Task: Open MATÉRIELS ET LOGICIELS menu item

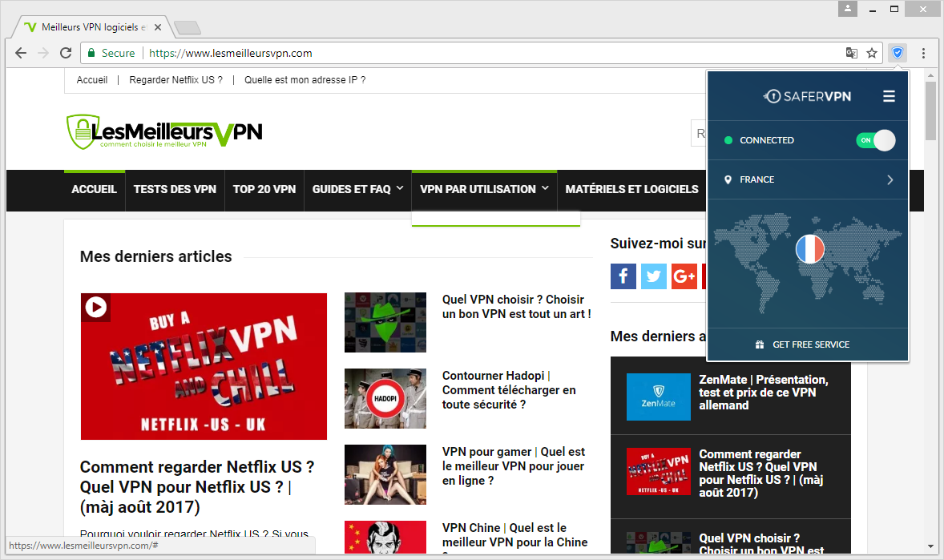Action: pos(631,189)
